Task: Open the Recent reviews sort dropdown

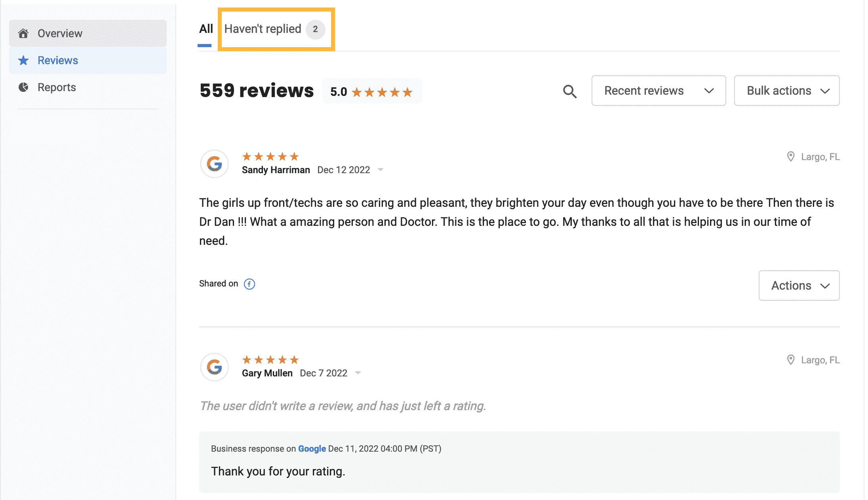Action: click(x=659, y=91)
